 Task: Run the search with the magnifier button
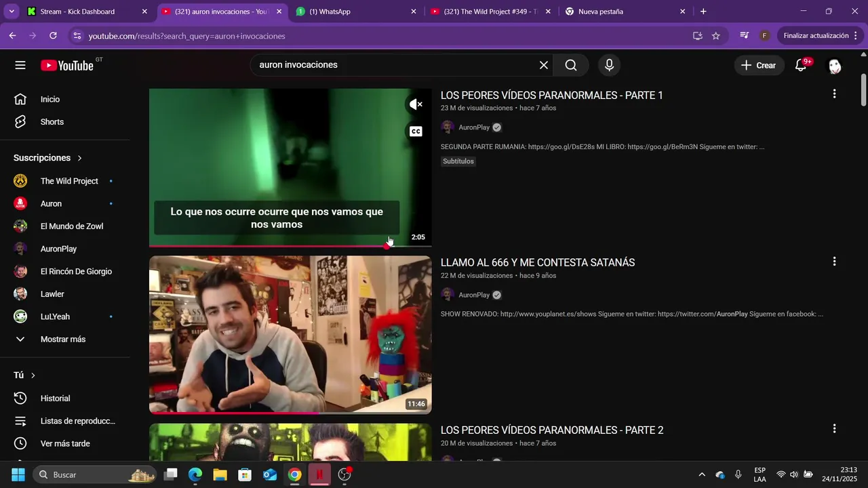571,65
